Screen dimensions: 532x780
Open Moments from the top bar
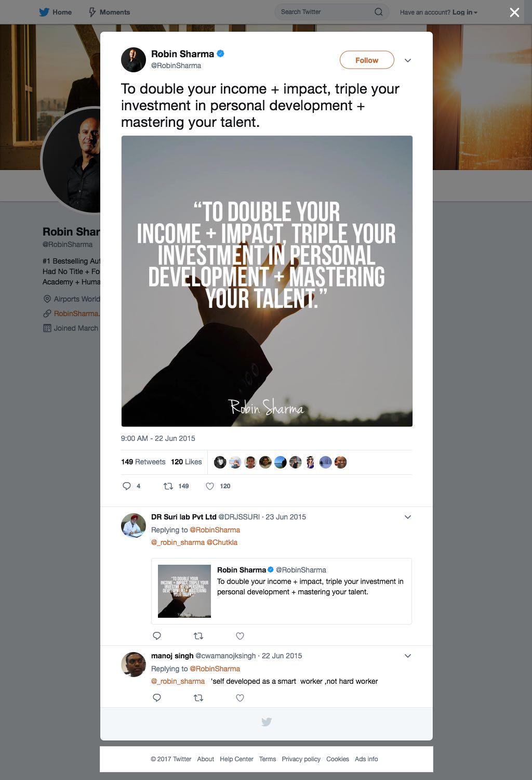109,12
